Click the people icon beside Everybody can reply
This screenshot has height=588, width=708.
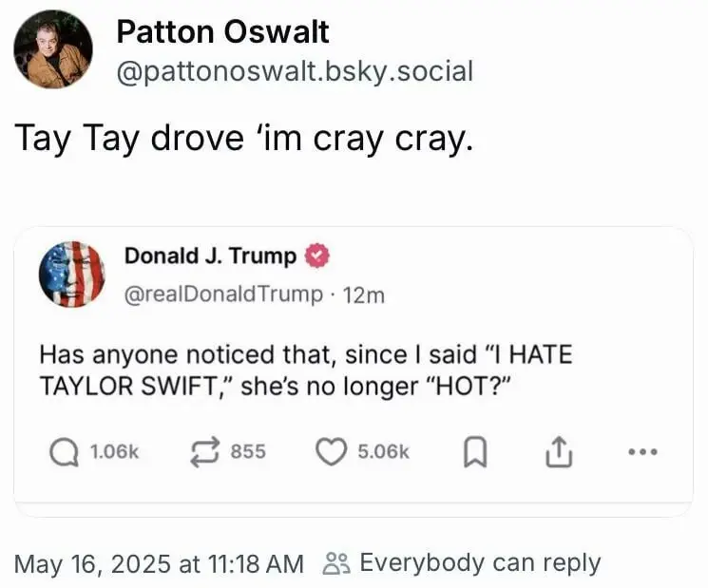point(336,563)
